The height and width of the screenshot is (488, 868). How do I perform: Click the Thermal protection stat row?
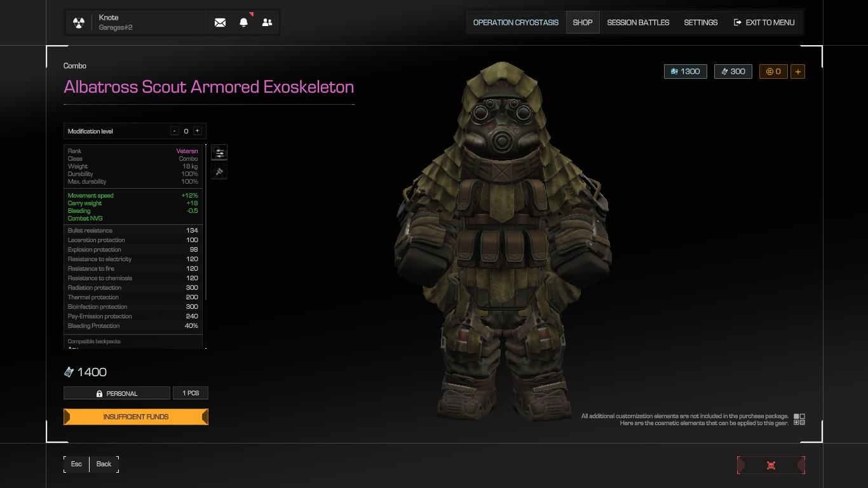pos(133,297)
